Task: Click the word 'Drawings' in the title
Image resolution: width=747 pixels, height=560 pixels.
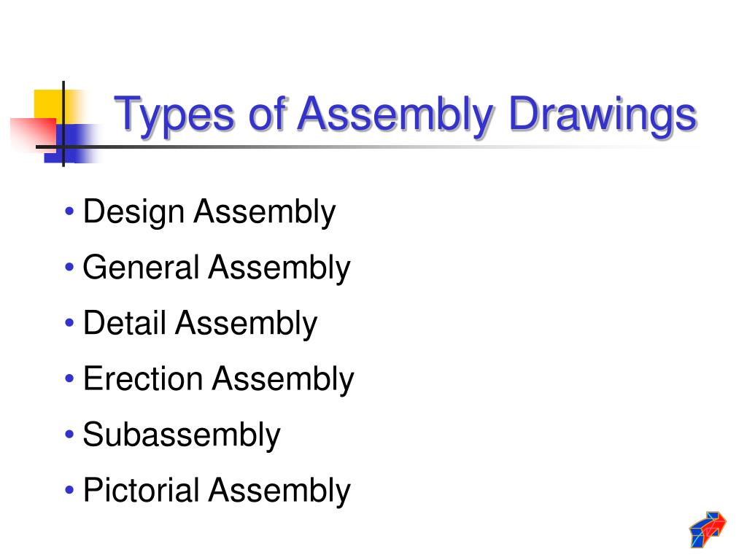Action: pyautogui.click(x=603, y=114)
